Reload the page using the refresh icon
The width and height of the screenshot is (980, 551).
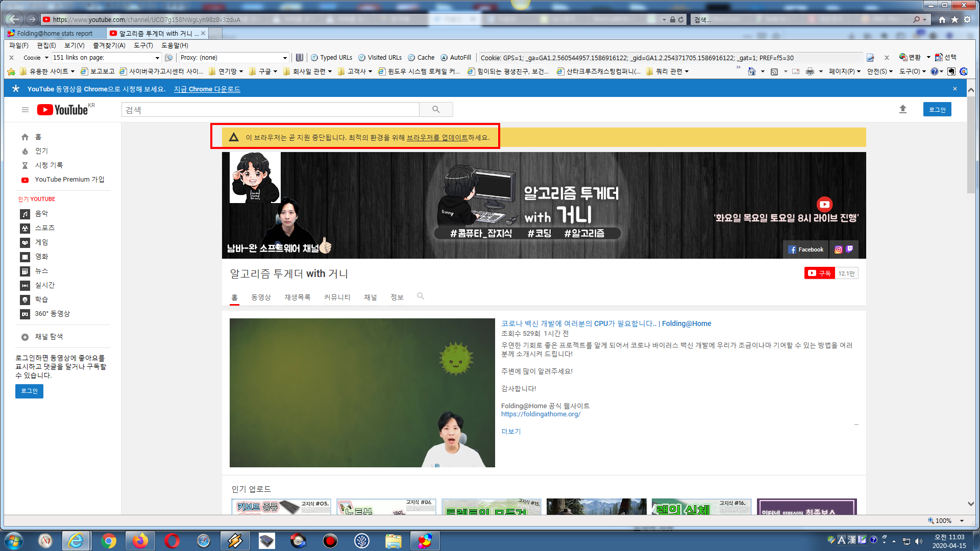click(x=681, y=19)
